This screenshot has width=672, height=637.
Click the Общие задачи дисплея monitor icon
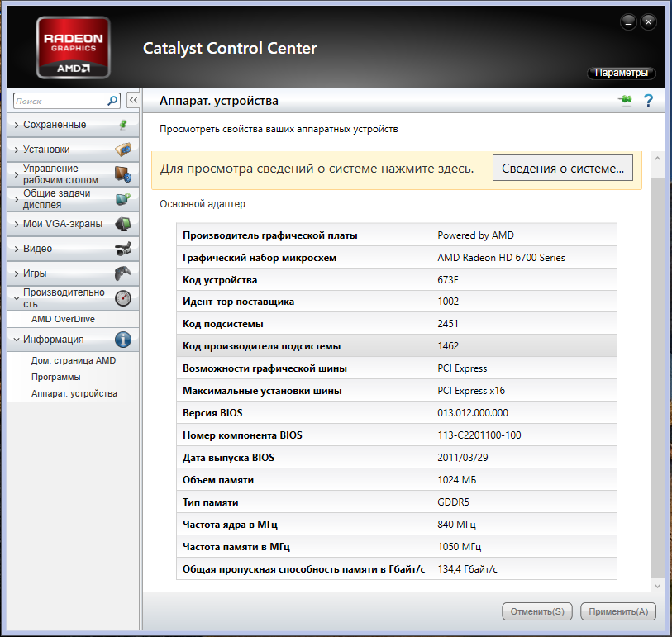click(123, 199)
